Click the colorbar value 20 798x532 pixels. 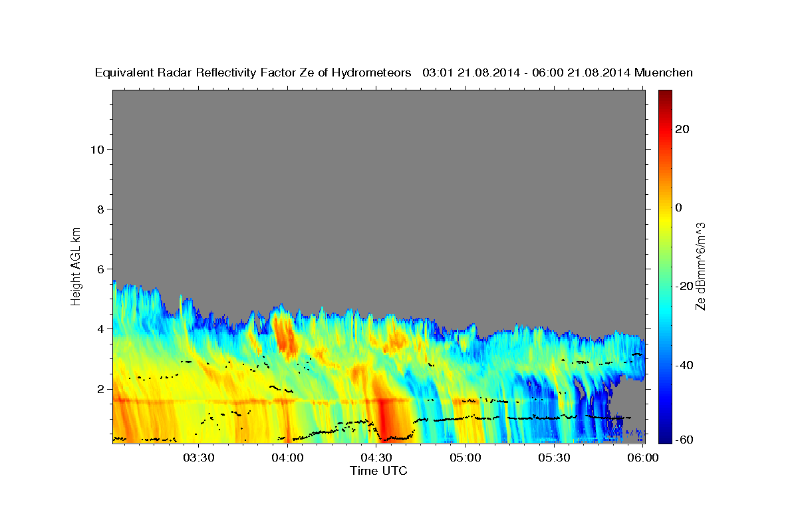click(682, 129)
